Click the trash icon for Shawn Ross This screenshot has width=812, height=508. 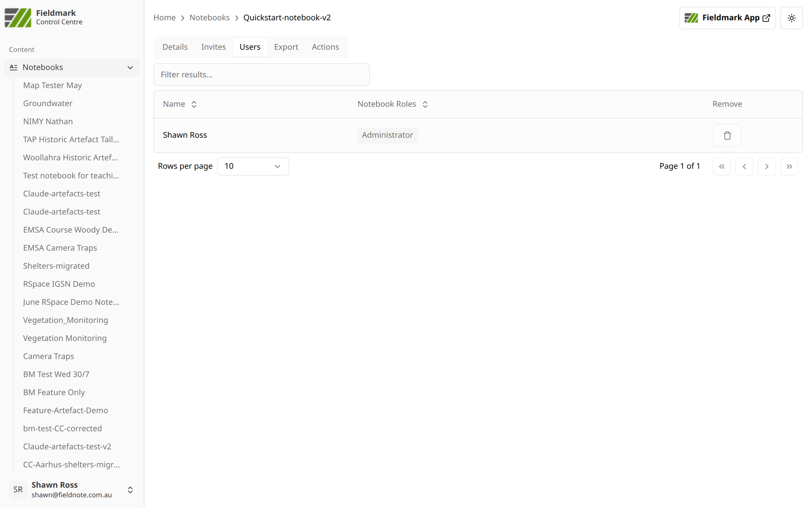tap(727, 135)
